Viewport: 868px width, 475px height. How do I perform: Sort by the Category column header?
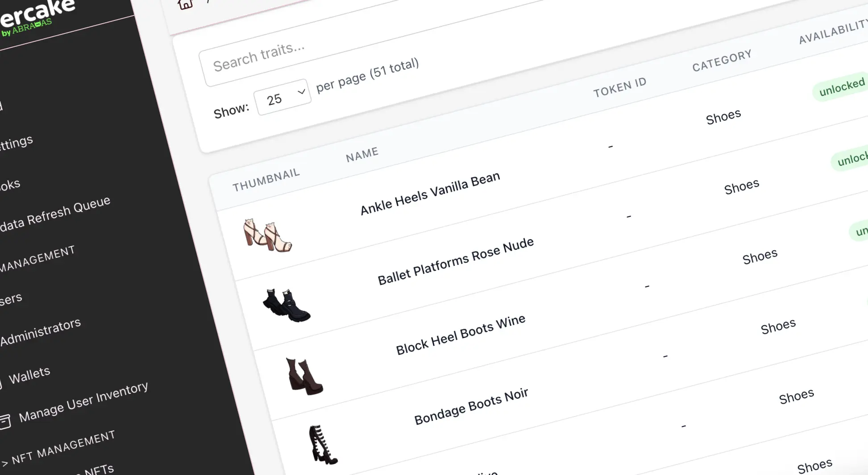pyautogui.click(x=722, y=61)
